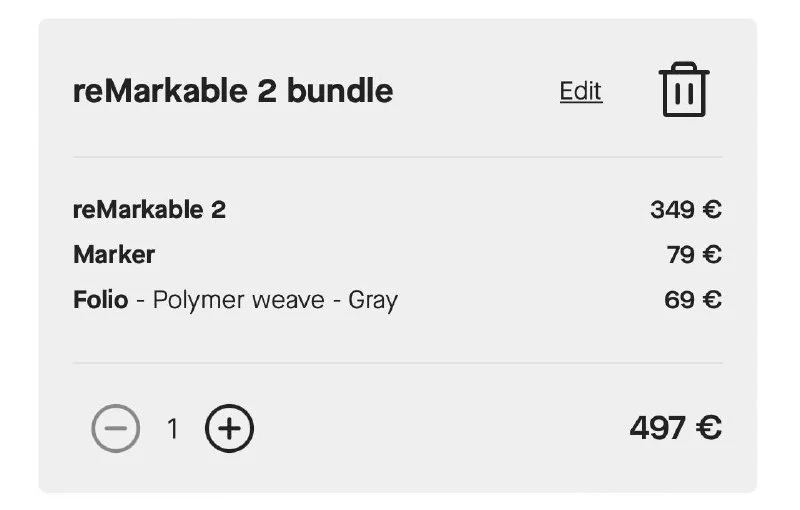Click the bold Folio label

[x=100, y=299]
